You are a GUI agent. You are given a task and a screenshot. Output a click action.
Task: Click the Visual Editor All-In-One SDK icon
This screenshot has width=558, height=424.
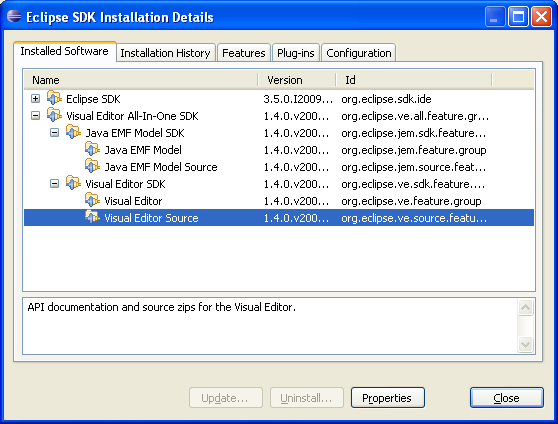54,115
